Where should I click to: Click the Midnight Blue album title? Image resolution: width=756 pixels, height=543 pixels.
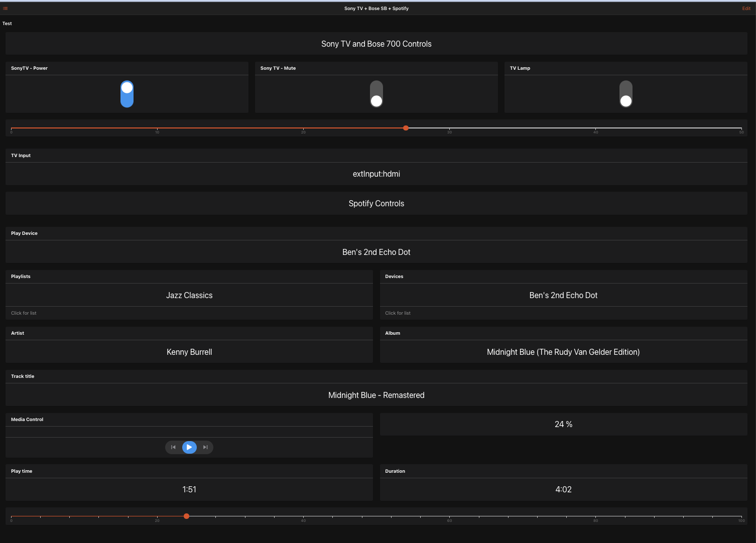(x=563, y=352)
